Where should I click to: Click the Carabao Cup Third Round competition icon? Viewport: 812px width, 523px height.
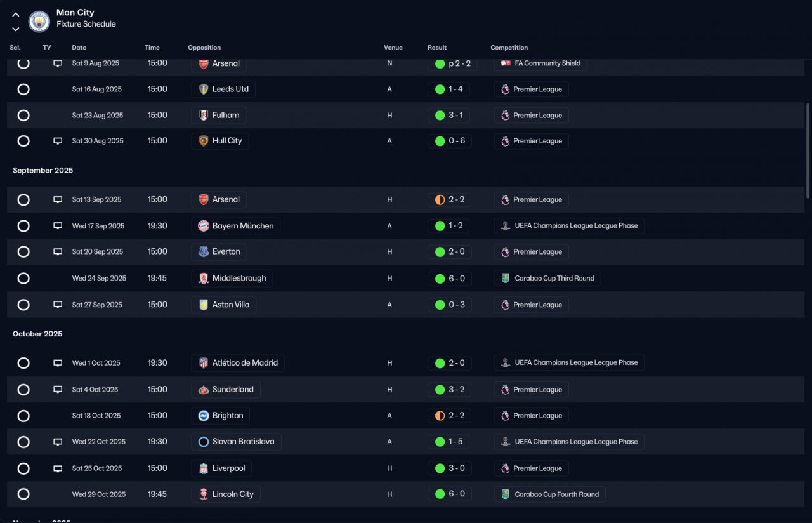(505, 278)
